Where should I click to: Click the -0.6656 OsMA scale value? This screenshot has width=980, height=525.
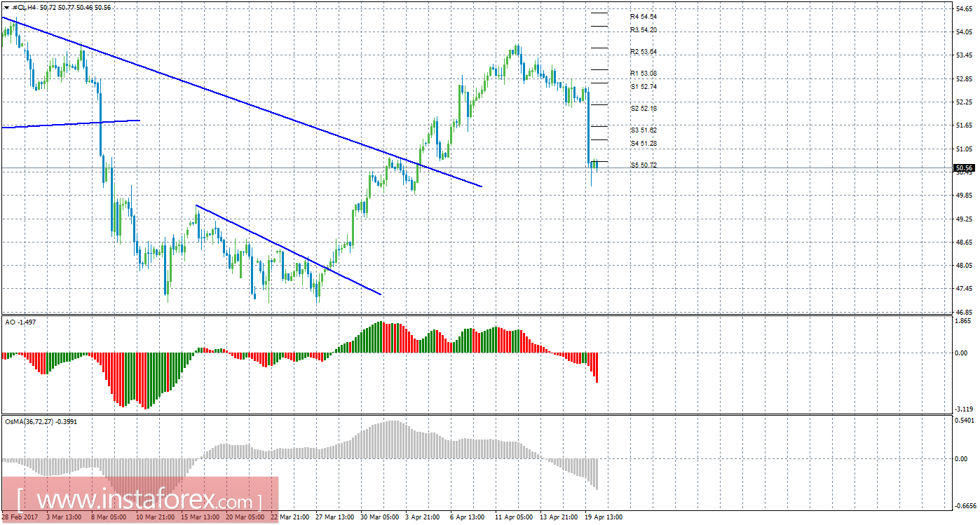click(965, 505)
